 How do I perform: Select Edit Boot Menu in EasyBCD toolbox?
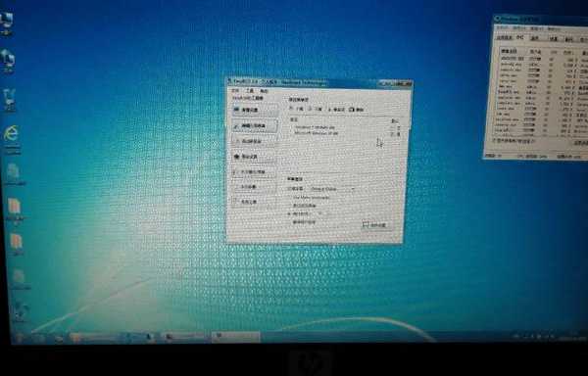click(255, 126)
